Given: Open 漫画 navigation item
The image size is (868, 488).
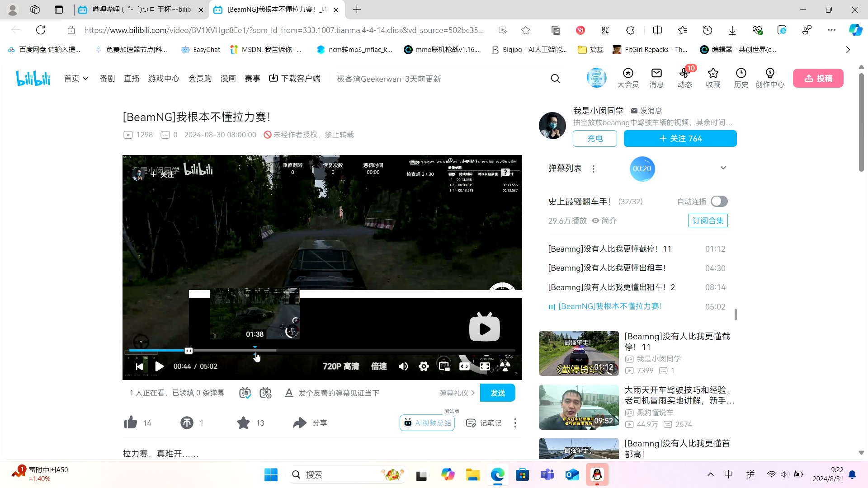Looking at the screenshot, I should (228, 79).
